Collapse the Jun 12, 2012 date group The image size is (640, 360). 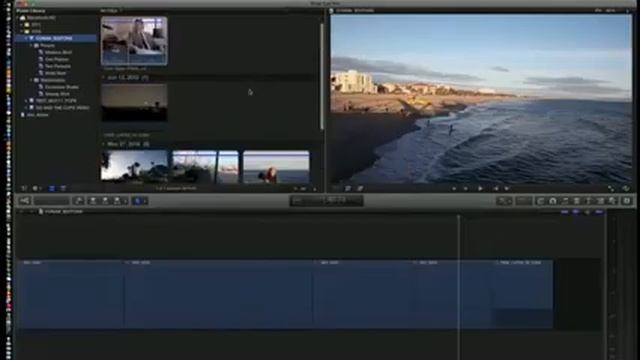[x=103, y=77]
